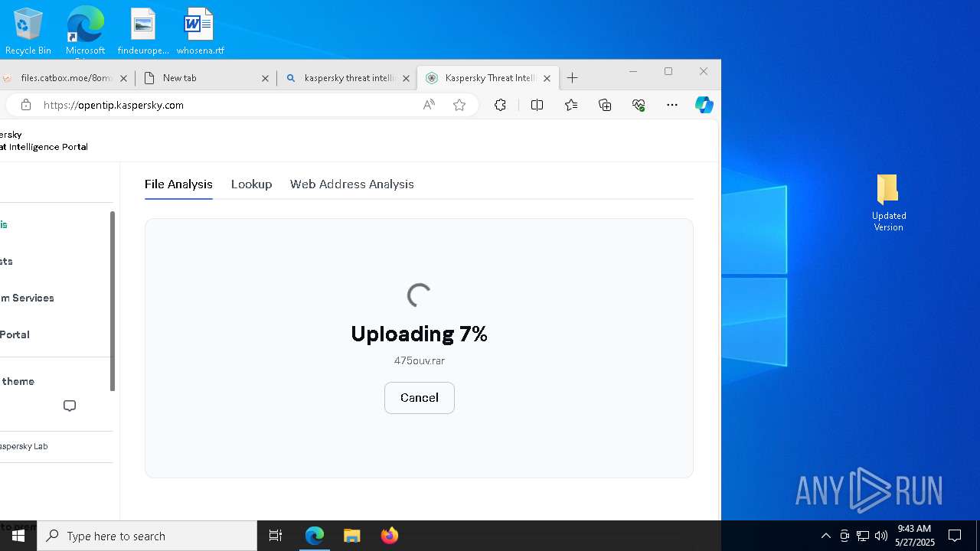The width and height of the screenshot is (980, 551).
Task: Switch to the Lookup tab
Action: click(251, 184)
